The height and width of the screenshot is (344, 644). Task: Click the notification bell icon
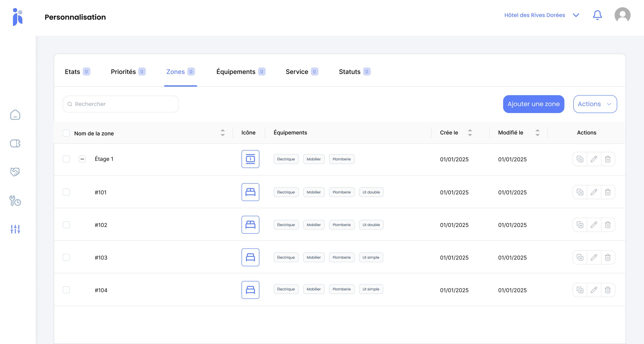tap(597, 15)
